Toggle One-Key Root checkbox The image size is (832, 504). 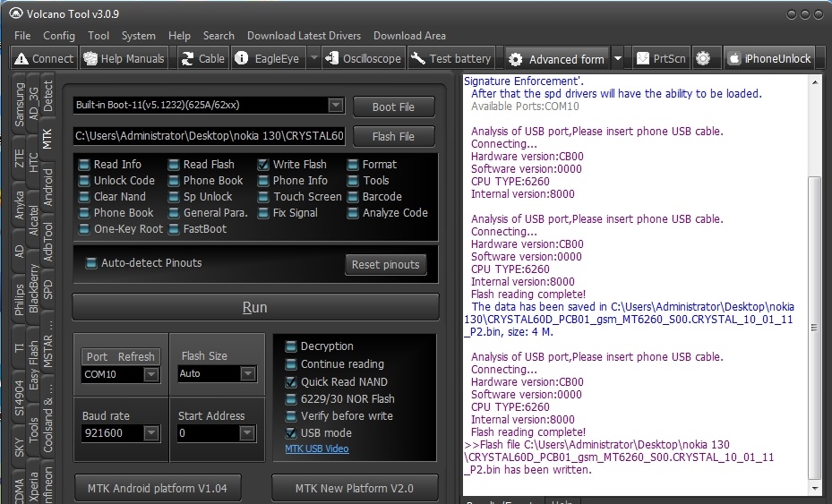84,230
